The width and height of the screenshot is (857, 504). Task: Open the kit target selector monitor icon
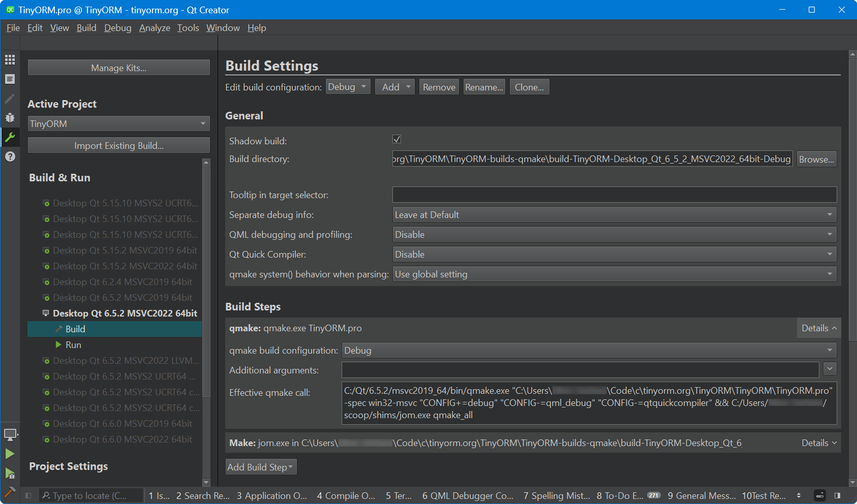tap(10, 435)
